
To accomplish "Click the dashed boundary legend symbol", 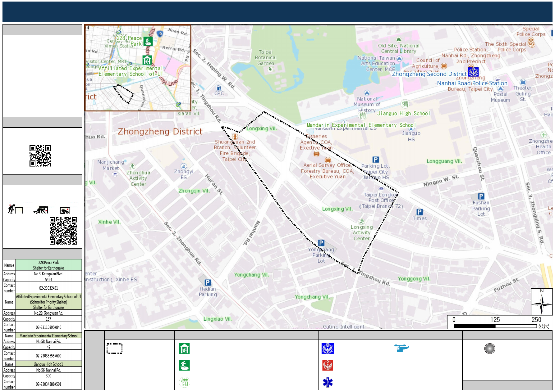I will click(114, 348).
